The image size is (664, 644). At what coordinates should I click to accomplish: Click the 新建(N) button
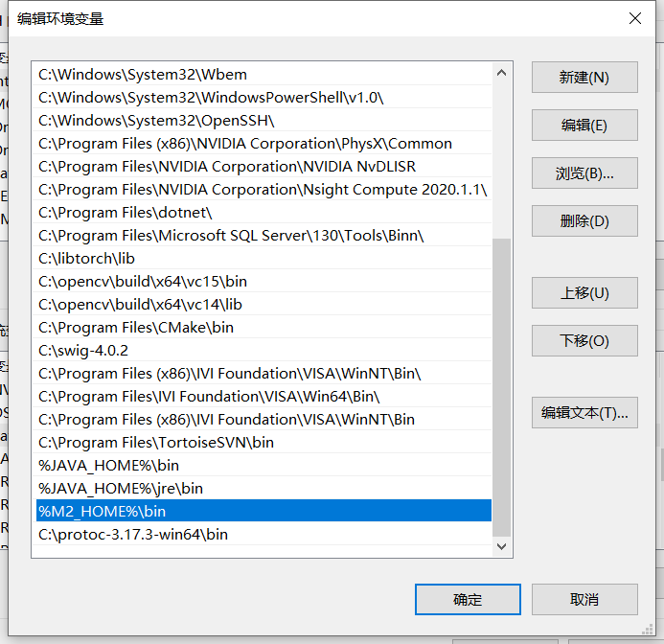(x=584, y=77)
